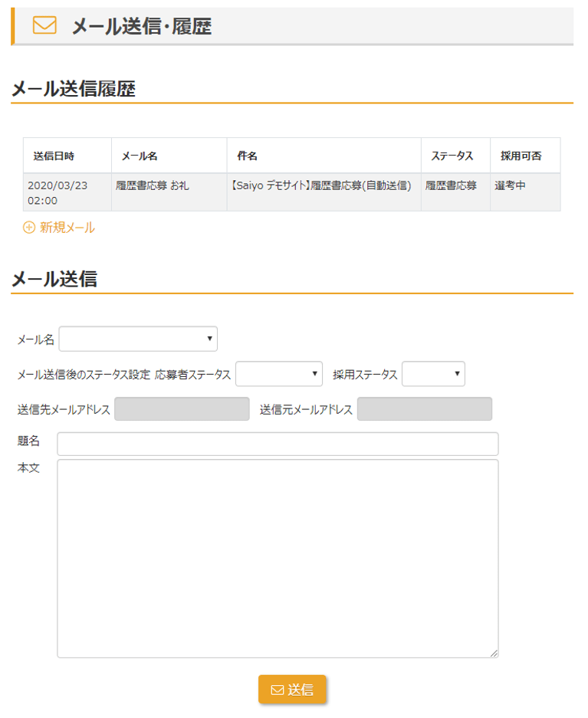The image size is (588, 718).
Task: Expand the 応募者ステータス dropdown
Action: (279, 374)
